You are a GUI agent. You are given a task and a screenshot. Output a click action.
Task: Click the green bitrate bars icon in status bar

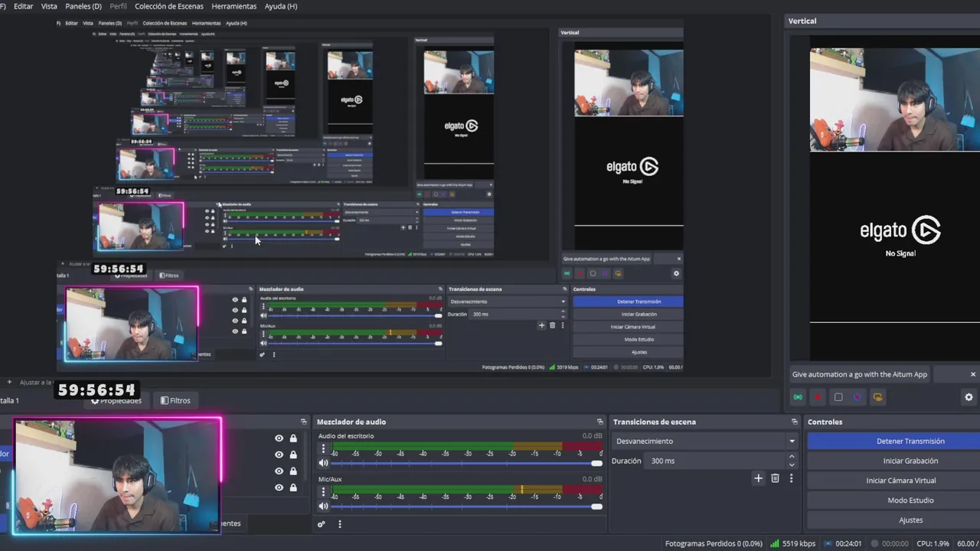coord(774,543)
